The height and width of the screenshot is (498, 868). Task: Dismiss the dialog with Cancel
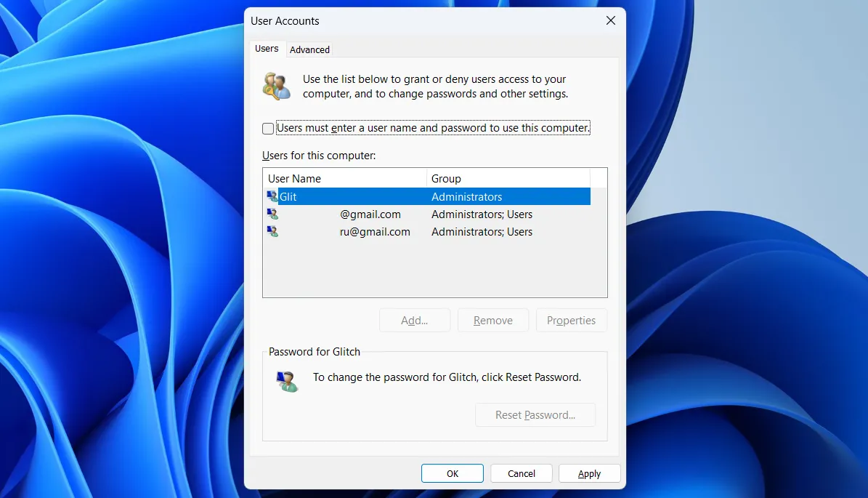pos(521,473)
